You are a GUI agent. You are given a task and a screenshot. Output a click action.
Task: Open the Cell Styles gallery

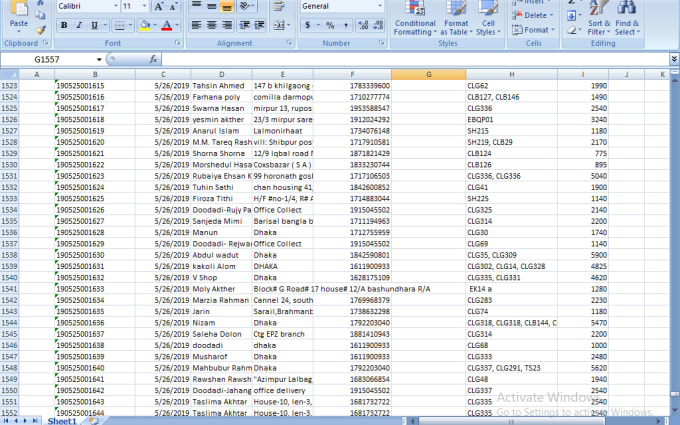click(x=488, y=18)
